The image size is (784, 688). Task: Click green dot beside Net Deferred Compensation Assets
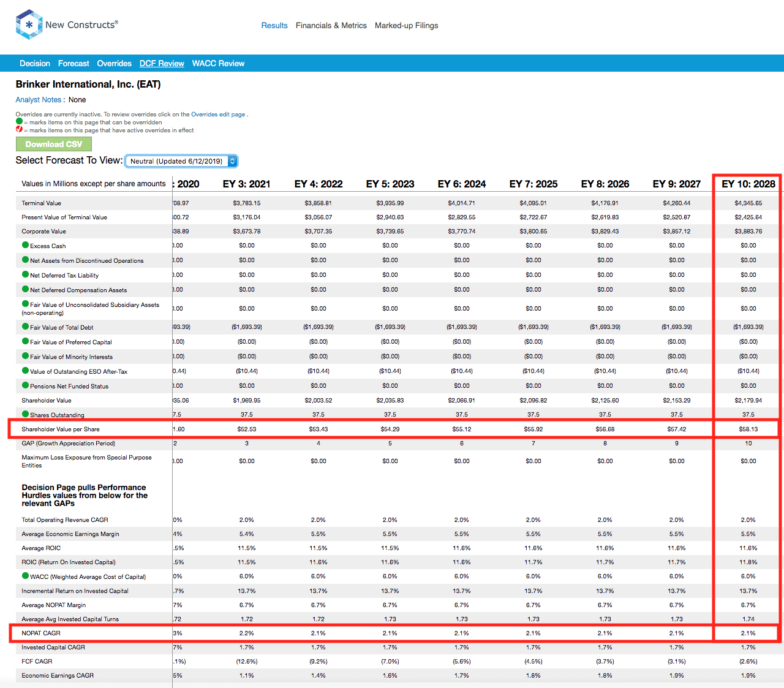coord(25,289)
